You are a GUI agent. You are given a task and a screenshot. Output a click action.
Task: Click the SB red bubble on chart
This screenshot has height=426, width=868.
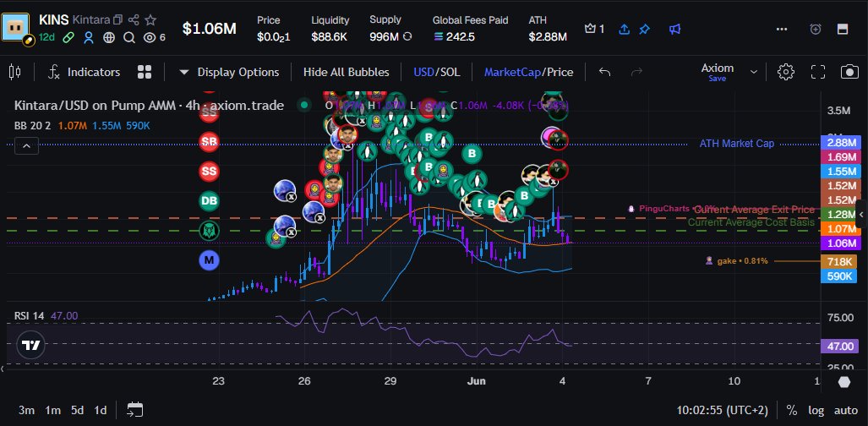(210, 142)
